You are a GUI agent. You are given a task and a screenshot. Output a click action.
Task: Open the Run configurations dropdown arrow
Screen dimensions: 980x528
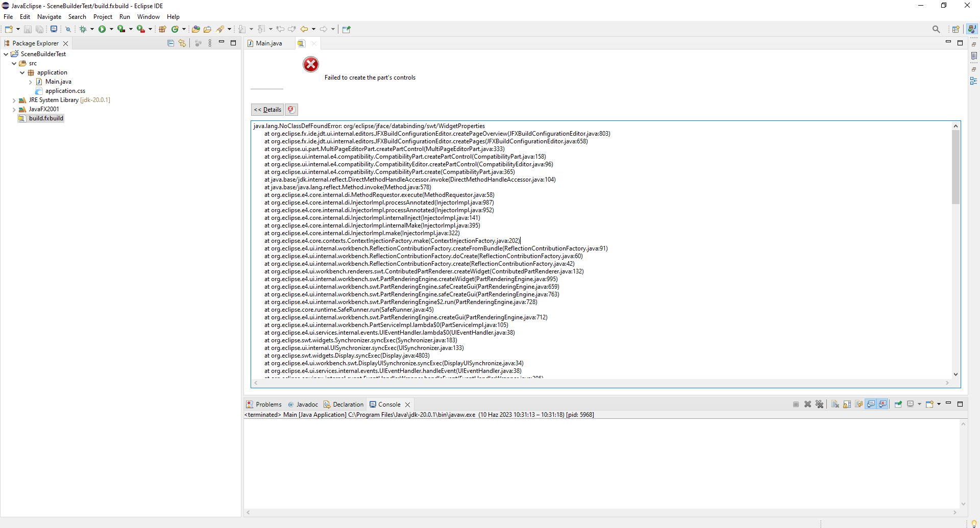click(111, 29)
